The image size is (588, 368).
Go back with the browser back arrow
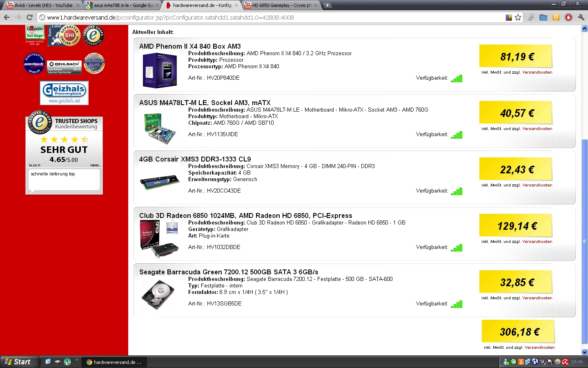pyautogui.click(x=7, y=17)
